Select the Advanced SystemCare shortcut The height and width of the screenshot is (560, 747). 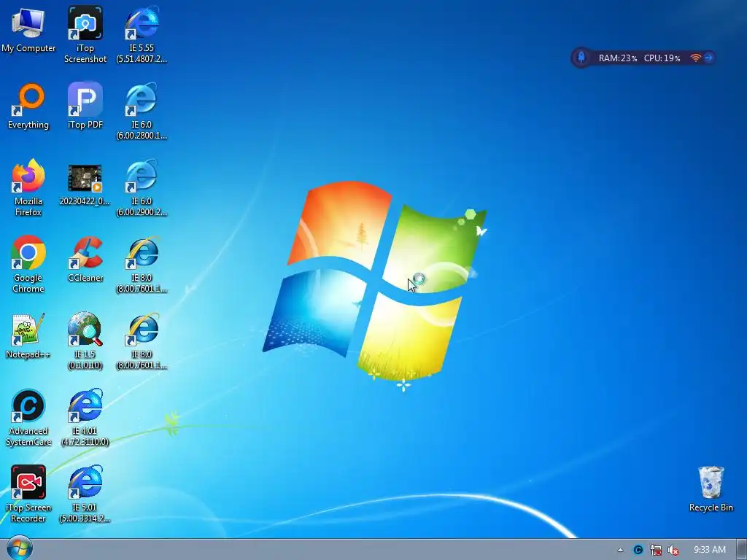tap(28, 418)
